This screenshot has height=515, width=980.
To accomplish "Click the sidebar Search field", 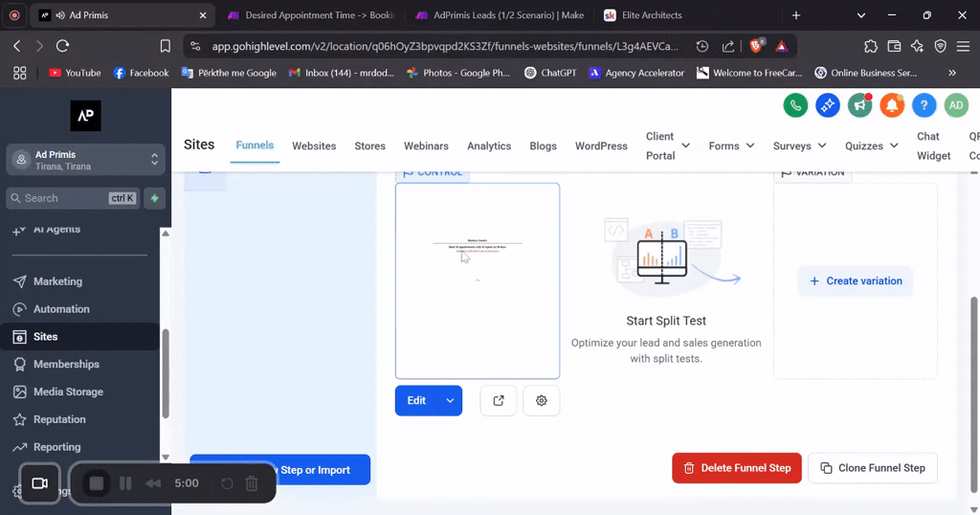I will (73, 198).
